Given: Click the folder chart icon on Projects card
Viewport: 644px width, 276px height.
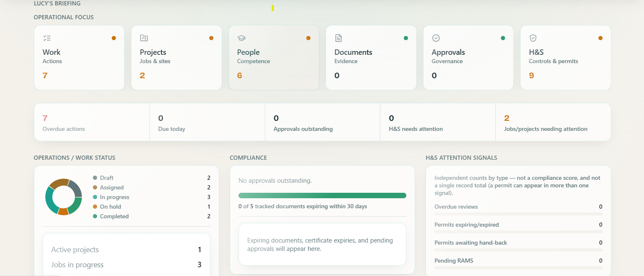Looking at the screenshot, I should 144,38.
